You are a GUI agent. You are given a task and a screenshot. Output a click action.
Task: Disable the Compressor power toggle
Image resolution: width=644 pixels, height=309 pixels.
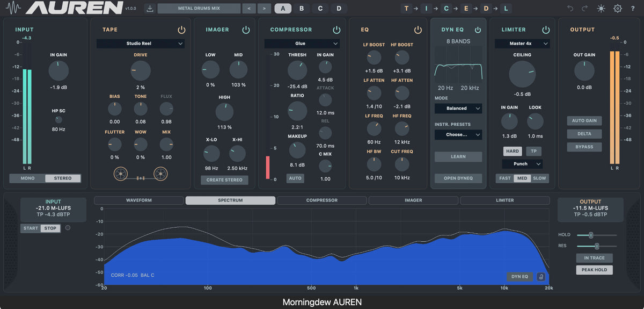(336, 30)
